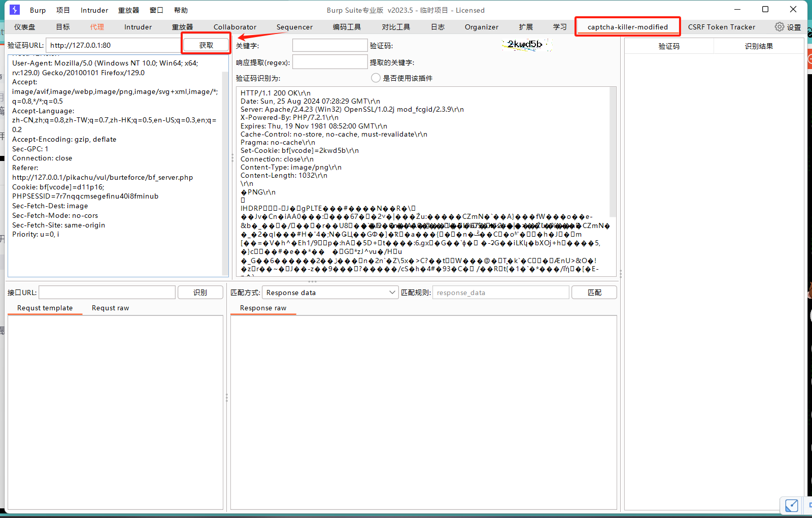This screenshot has width=812, height=518.
Task: Click the response panel vertical scrollbar
Action: [x=613, y=152]
